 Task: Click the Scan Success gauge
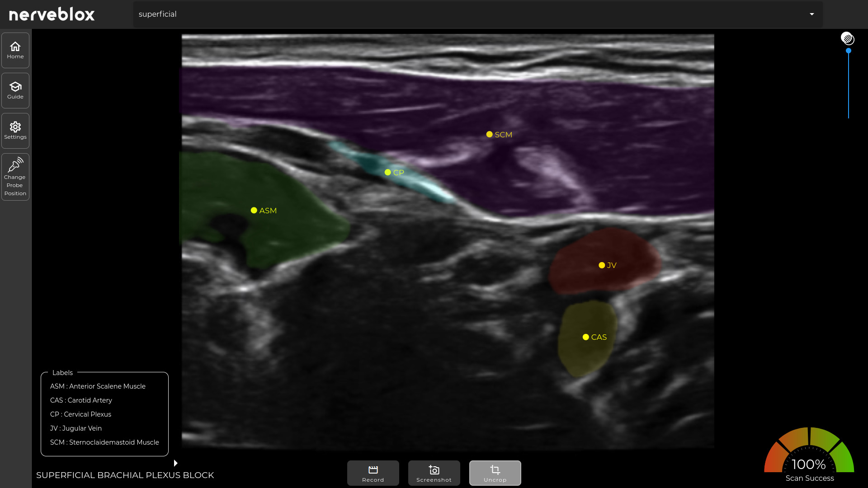(809, 454)
